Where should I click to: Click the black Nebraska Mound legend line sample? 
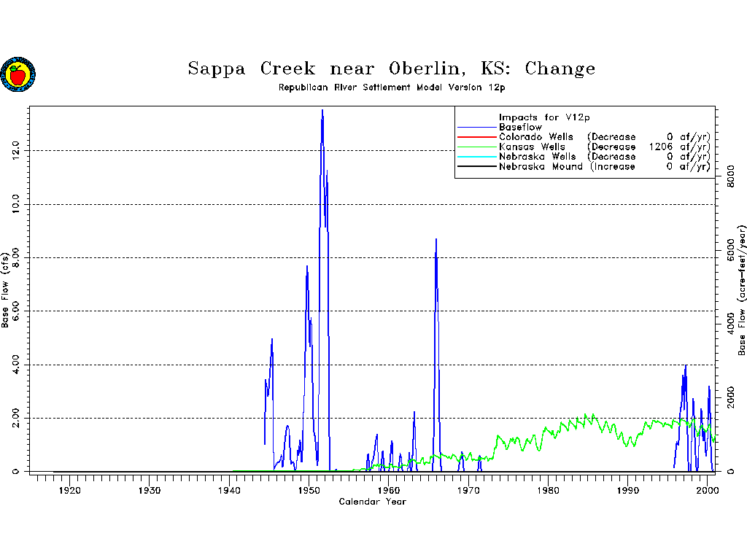coord(477,167)
